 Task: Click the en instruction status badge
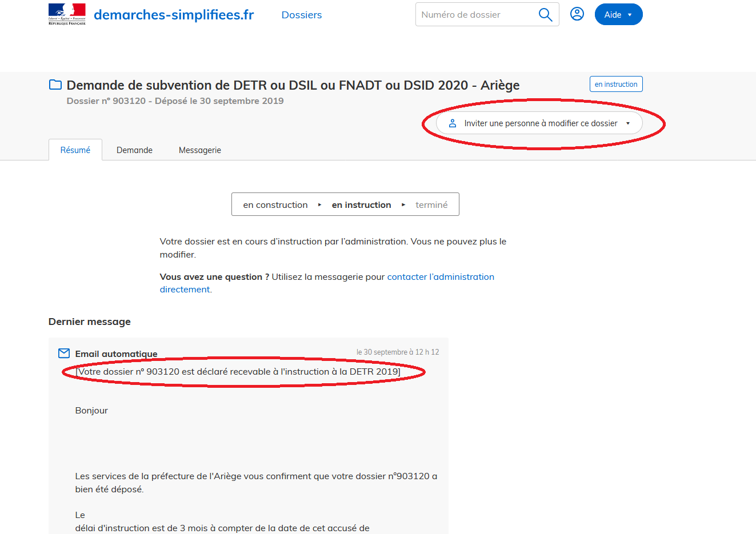click(x=616, y=83)
